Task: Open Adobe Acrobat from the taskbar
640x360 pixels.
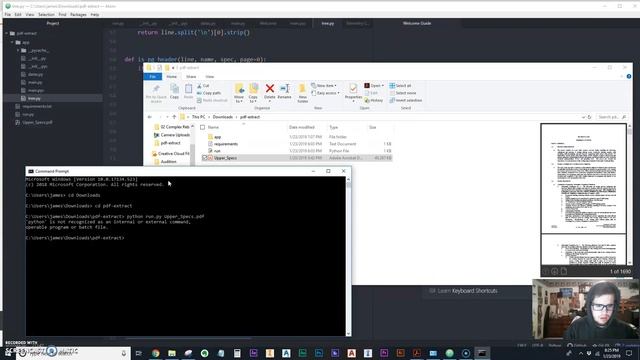Action: [417, 353]
